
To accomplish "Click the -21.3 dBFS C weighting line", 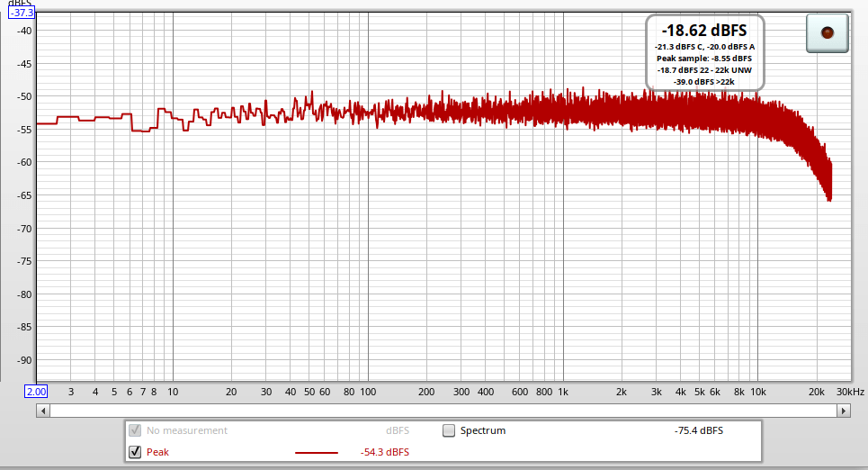I will [704, 47].
